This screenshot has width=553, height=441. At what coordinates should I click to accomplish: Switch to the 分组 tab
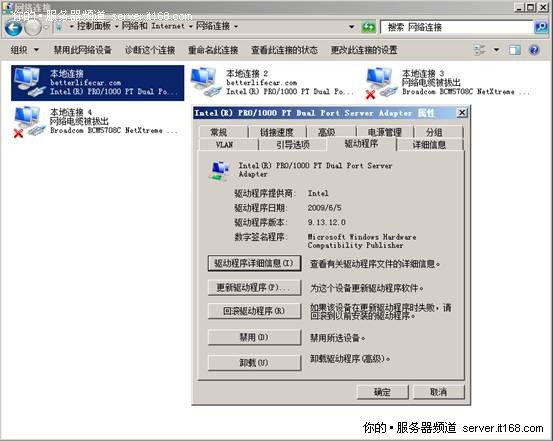click(438, 132)
